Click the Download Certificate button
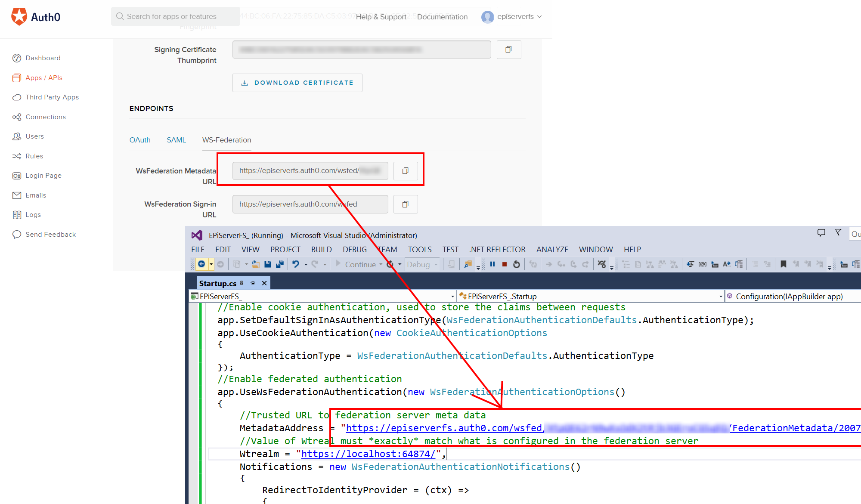The height and width of the screenshot is (504, 861). (x=297, y=83)
